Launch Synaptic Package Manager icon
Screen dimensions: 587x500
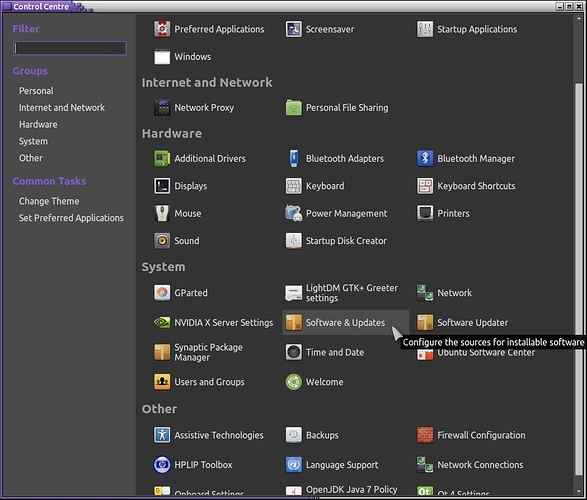[x=162, y=352]
